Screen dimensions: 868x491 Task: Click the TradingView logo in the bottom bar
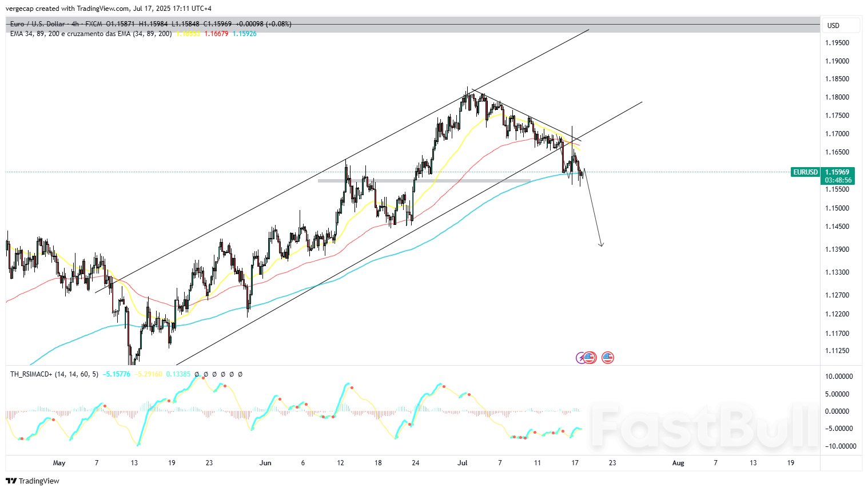[11, 481]
